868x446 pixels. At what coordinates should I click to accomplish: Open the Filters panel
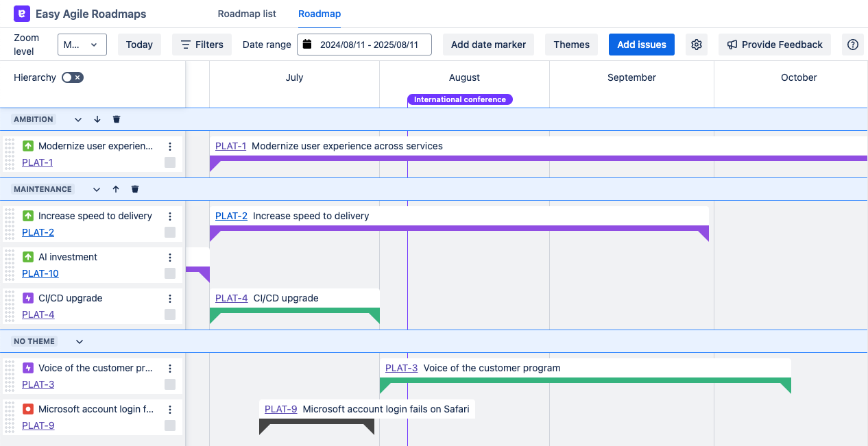[x=202, y=45]
